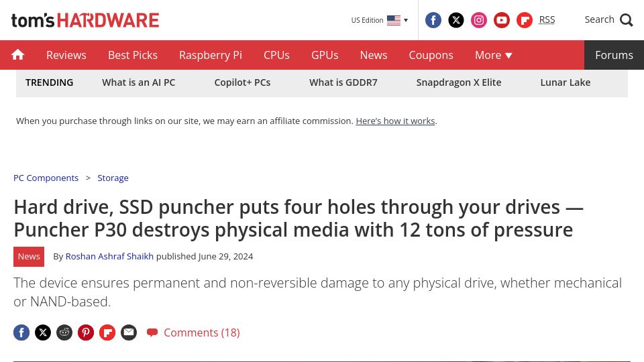Image resolution: width=644 pixels, height=362 pixels.
Task: Open trending topic Copilot+ PCs
Action: (x=242, y=82)
